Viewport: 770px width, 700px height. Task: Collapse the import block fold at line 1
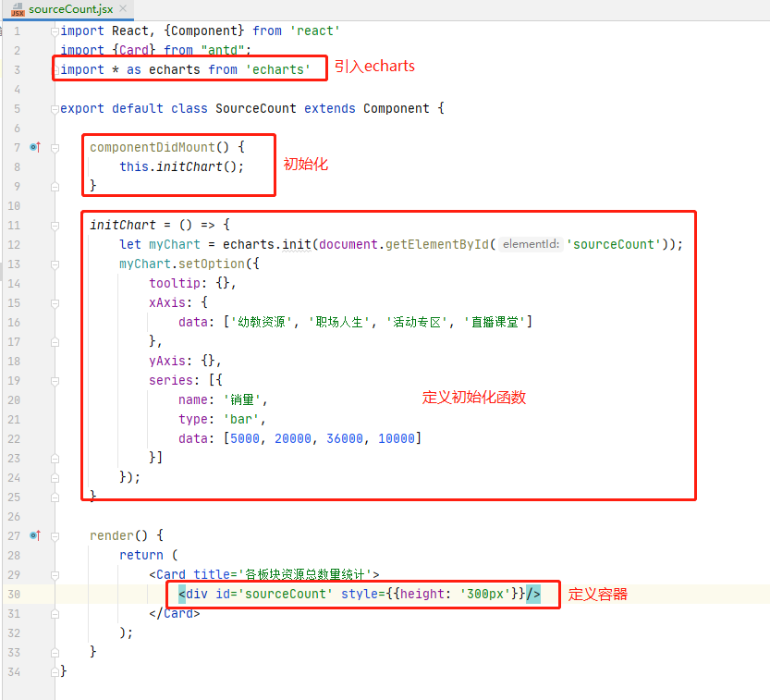coord(55,31)
